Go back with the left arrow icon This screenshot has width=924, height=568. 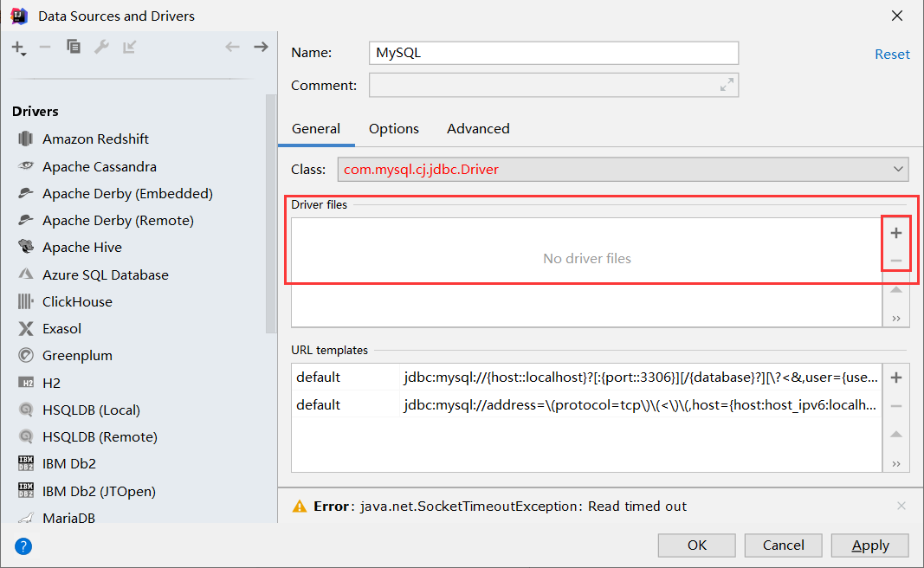point(232,47)
